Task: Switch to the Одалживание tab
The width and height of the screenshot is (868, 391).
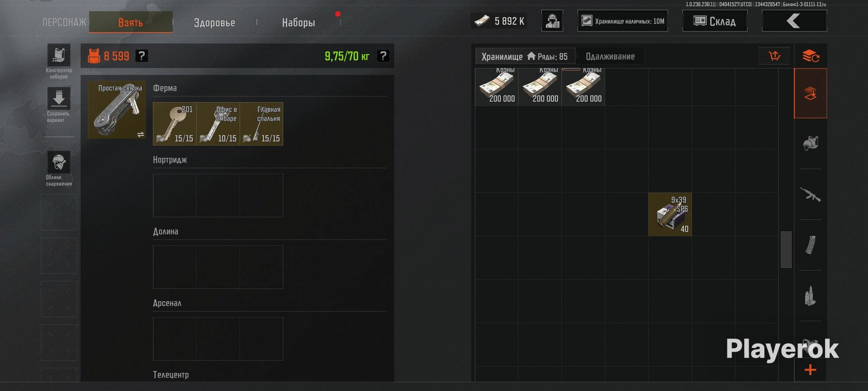Action: pyautogui.click(x=610, y=56)
